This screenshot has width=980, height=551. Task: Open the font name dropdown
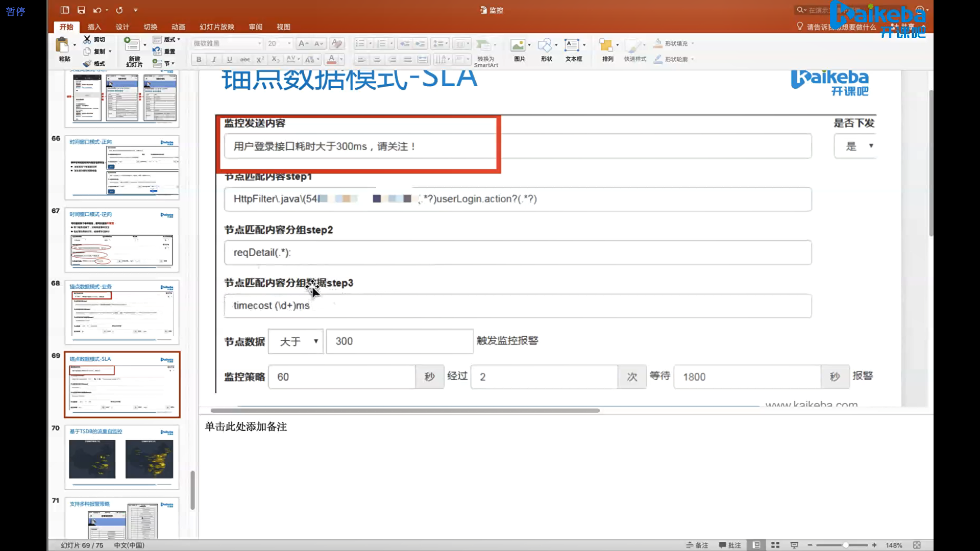pyautogui.click(x=259, y=43)
